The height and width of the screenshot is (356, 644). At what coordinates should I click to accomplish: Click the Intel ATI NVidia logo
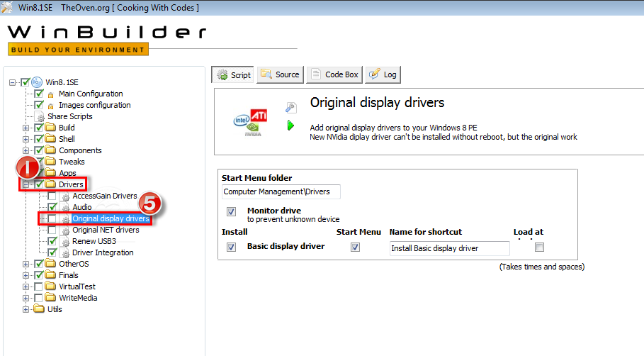(x=251, y=122)
